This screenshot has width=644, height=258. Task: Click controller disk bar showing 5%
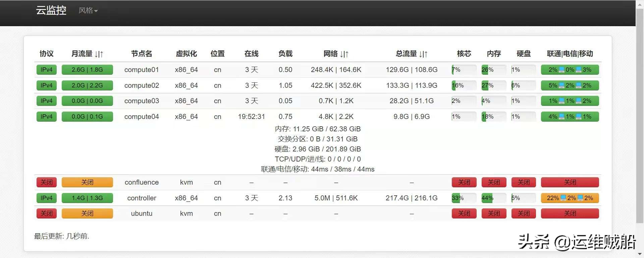(x=524, y=198)
